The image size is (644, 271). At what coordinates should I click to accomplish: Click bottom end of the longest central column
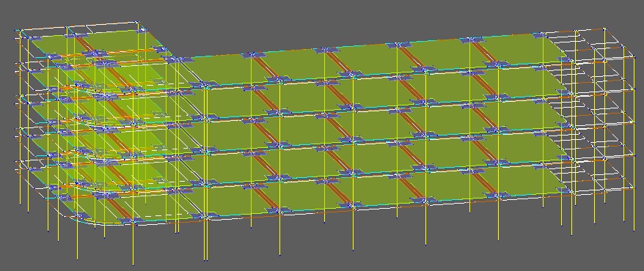tap(353, 249)
